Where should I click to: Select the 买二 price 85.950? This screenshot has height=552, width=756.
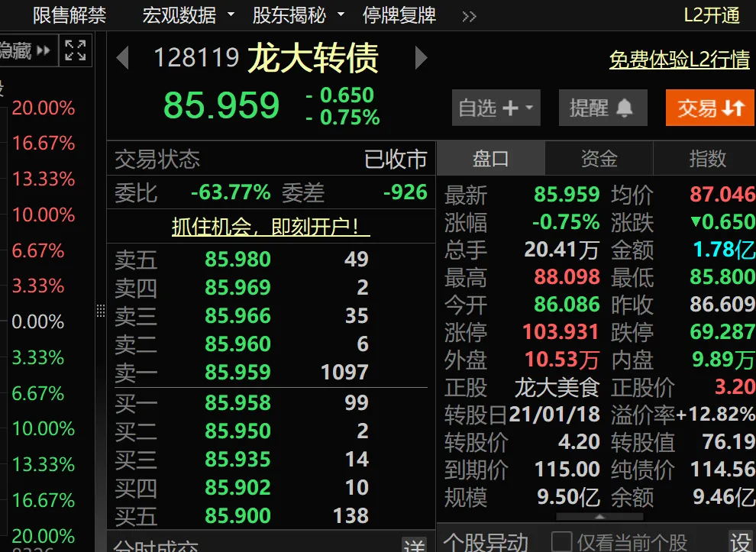coord(237,431)
